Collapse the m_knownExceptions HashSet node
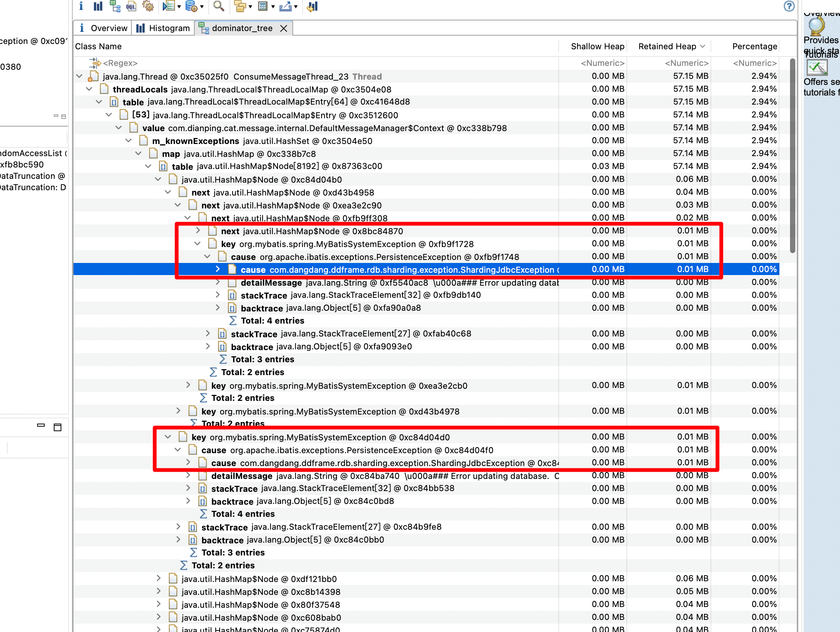Image resolution: width=840 pixels, height=632 pixels. (129, 141)
